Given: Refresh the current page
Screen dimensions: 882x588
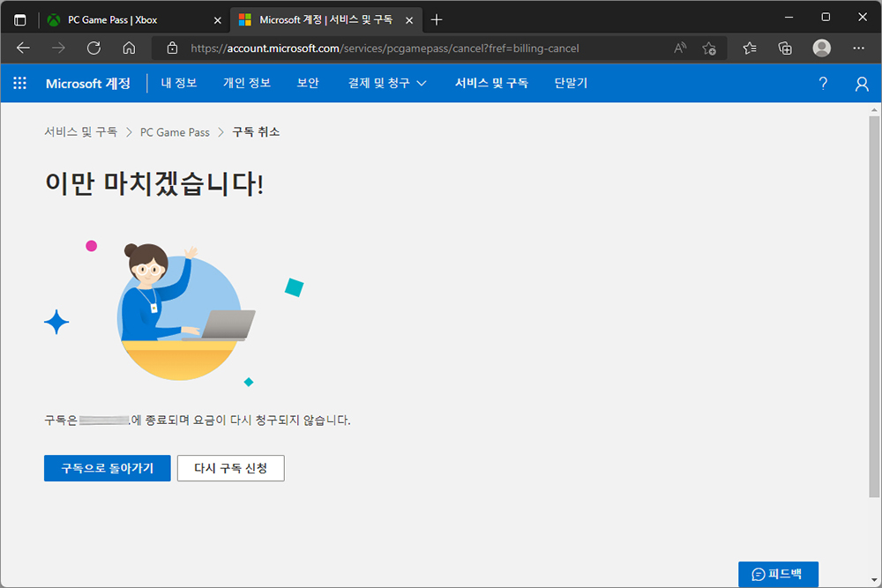Looking at the screenshot, I should (94, 48).
